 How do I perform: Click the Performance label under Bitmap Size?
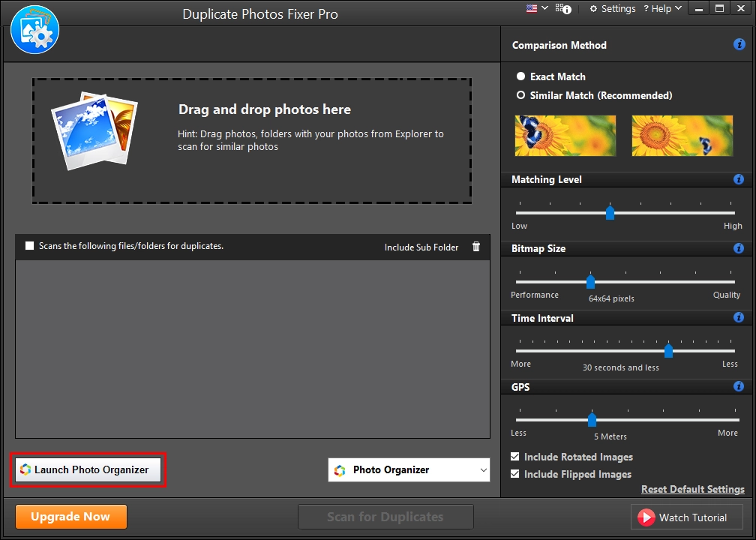pos(535,295)
